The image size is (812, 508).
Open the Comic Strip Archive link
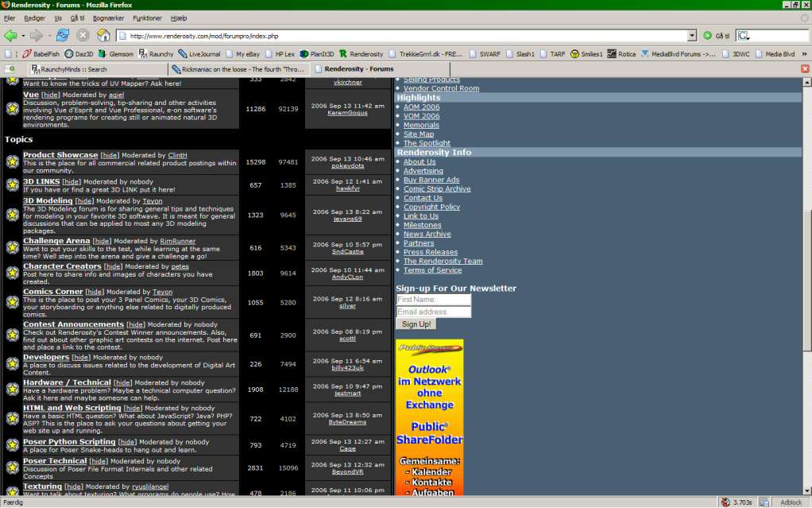tap(436, 189)
